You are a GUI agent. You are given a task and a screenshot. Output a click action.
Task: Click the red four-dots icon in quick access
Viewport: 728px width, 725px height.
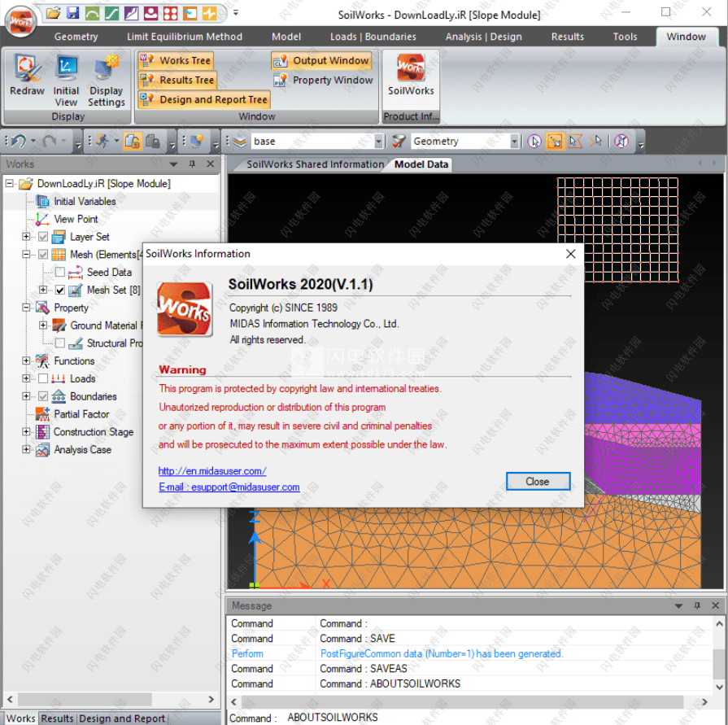170,13
